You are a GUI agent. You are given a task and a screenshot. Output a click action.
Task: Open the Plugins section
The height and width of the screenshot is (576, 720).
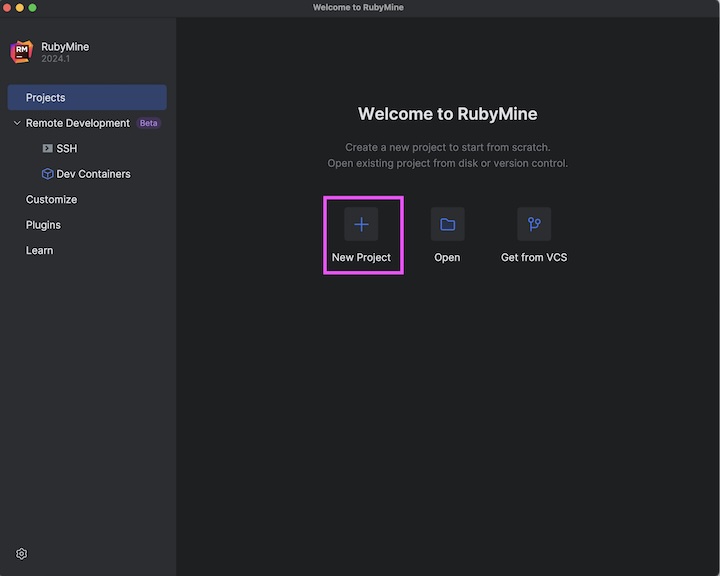43,225
